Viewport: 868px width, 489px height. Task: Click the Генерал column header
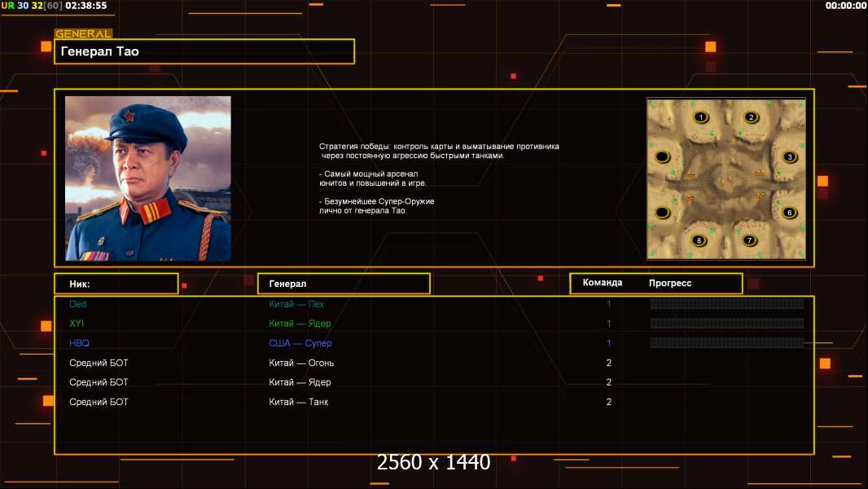(x=344, y=284)
